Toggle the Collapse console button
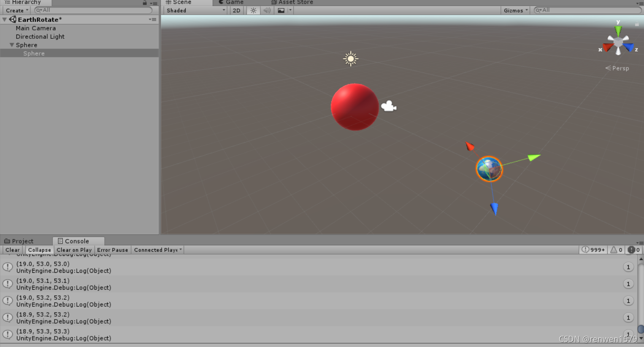 pos(39,250)
